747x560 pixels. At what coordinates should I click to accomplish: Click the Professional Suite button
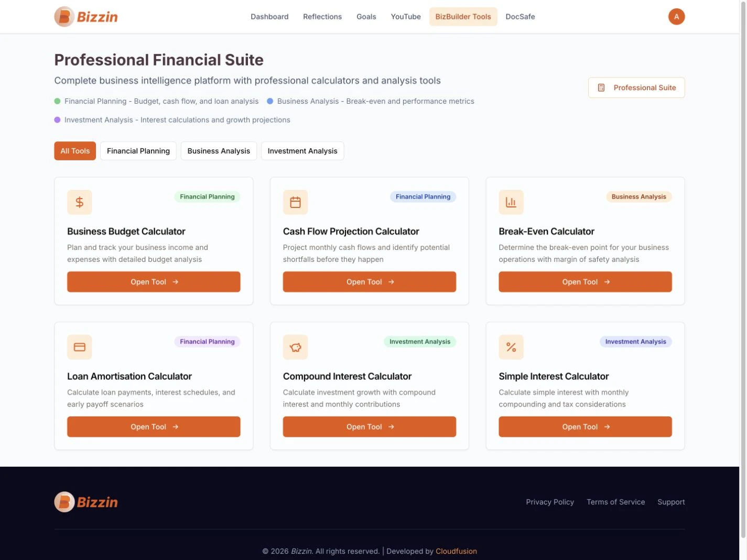(636, 87)
